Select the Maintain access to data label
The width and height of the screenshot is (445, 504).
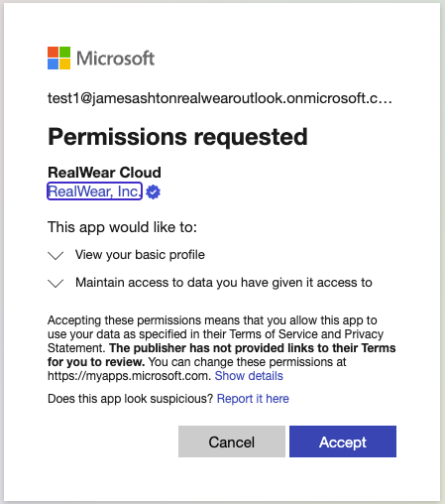pos(224,283)
